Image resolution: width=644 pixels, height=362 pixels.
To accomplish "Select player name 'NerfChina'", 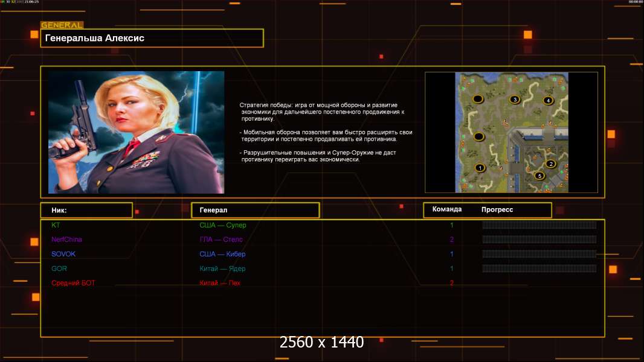I will (x=66, y=240).
